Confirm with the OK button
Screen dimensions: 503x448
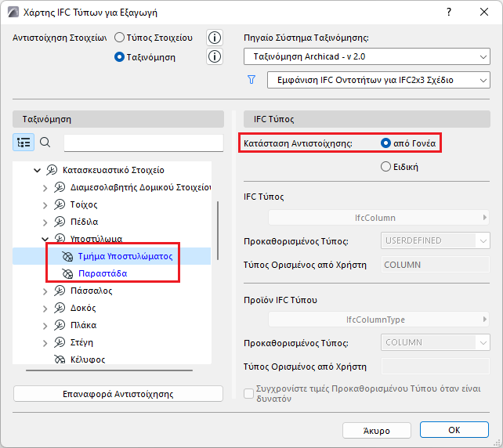click(454, 430)
